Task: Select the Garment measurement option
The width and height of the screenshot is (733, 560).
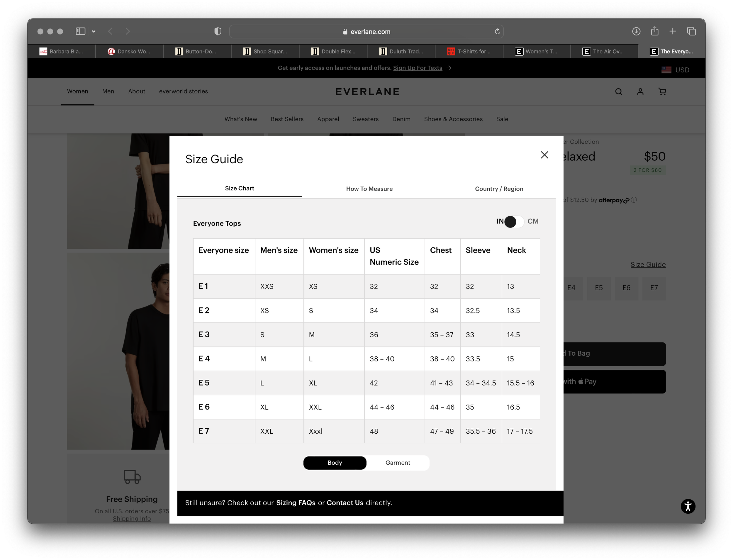Action: coord(397,463)
